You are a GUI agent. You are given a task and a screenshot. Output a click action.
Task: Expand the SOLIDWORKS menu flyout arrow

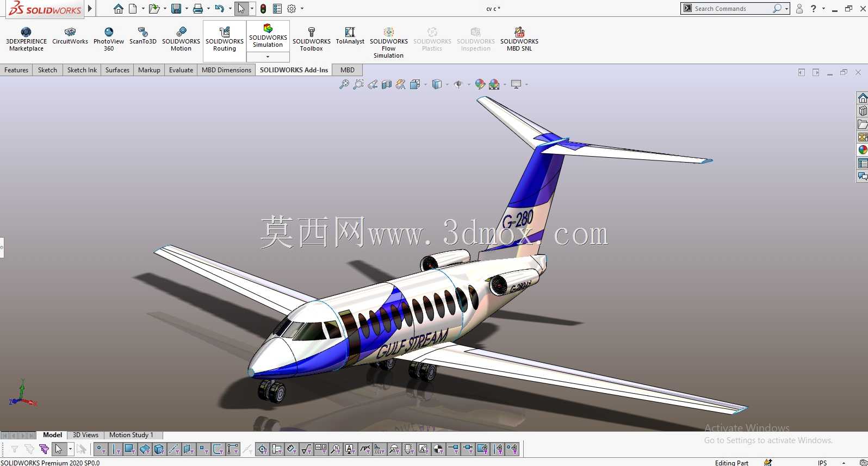pyautogui.click(x=90, y=9)
